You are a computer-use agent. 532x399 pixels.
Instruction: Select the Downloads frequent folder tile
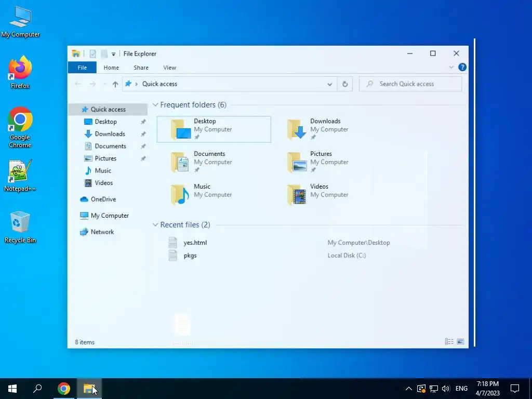click(330, 129)
